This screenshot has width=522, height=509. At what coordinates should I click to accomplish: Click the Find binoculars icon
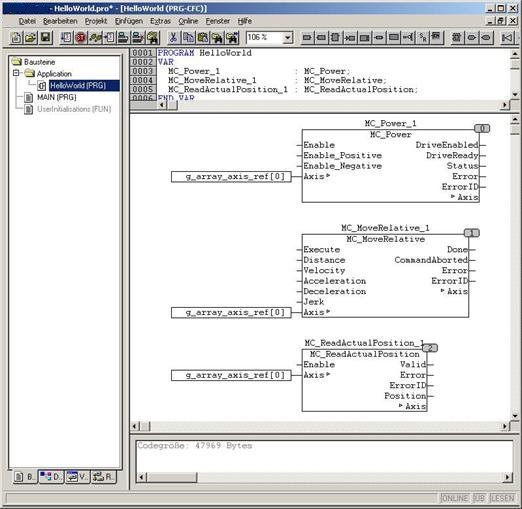(217, 38)
